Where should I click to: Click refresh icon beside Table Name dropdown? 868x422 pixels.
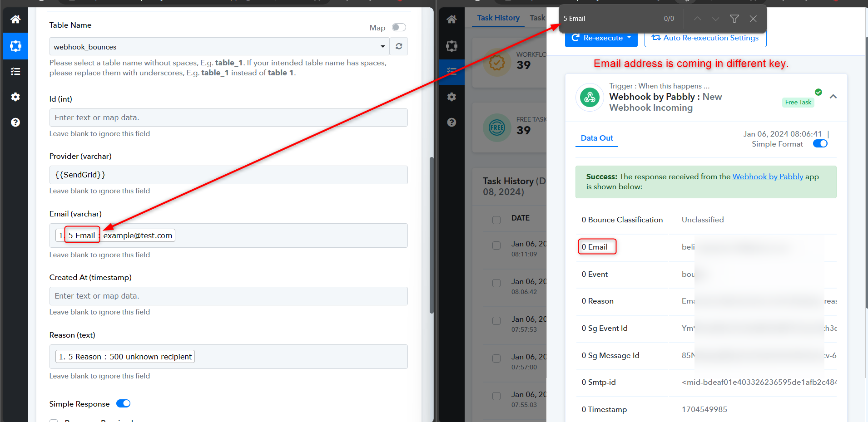[x=399, y=46]
